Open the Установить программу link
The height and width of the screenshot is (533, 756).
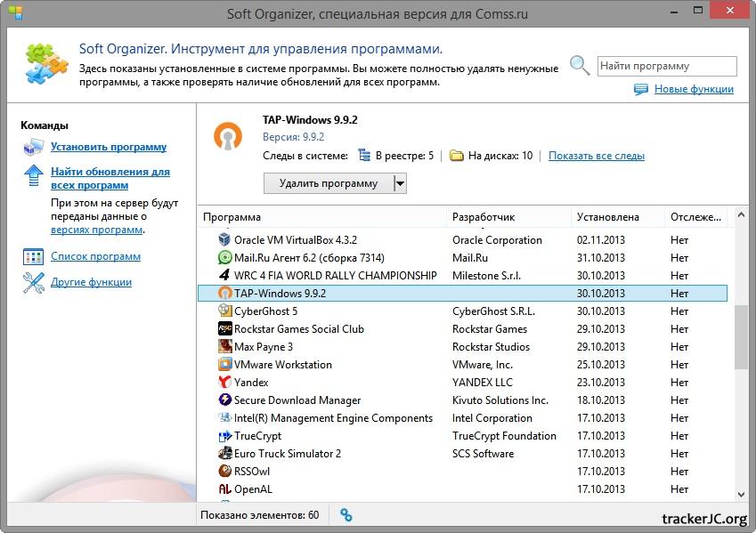[109, 147]
